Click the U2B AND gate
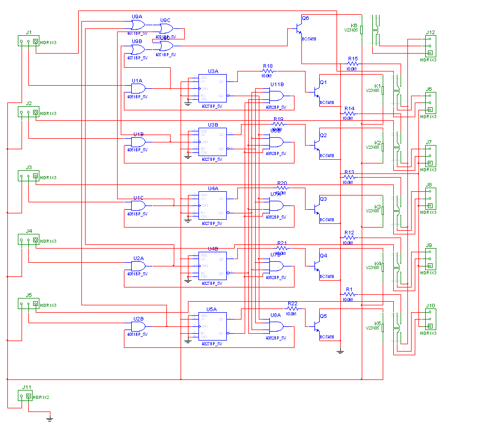Image resolution: width=504 pixels, height=432 pixels. click(138, 326)
